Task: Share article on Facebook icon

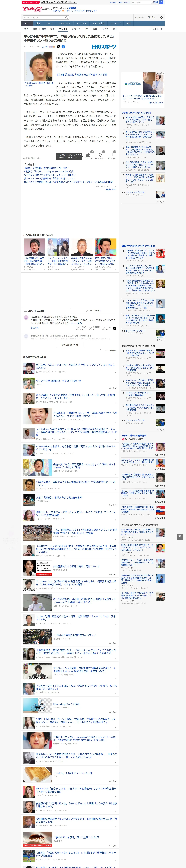Action: coord(63,47)
